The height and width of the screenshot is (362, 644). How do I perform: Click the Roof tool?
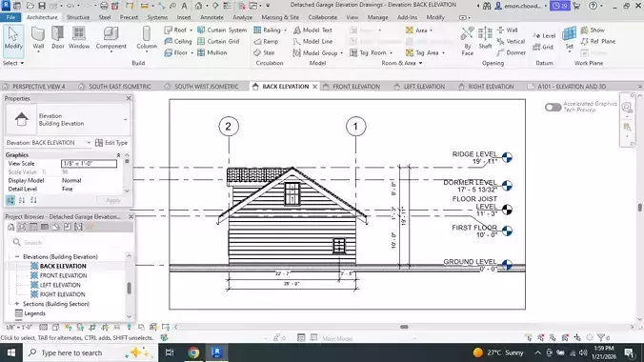[x=175, y=30]
